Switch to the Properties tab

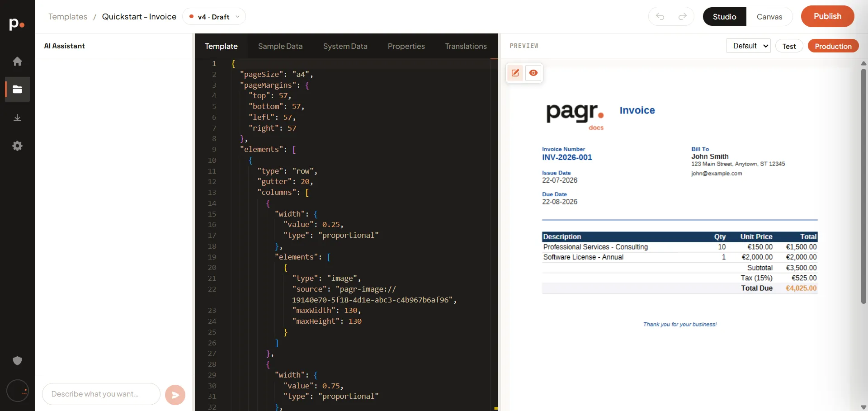[406, 46]
